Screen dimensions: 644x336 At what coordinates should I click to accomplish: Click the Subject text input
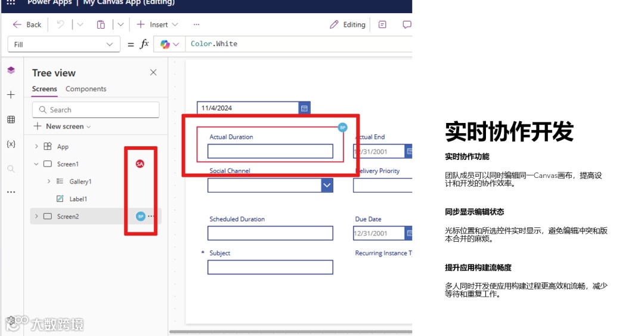point(270,267)
